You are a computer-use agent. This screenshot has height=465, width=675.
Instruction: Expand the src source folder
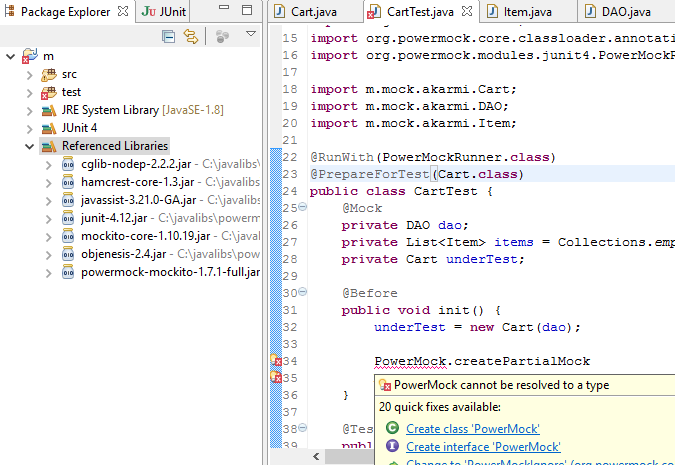(29, 75)
